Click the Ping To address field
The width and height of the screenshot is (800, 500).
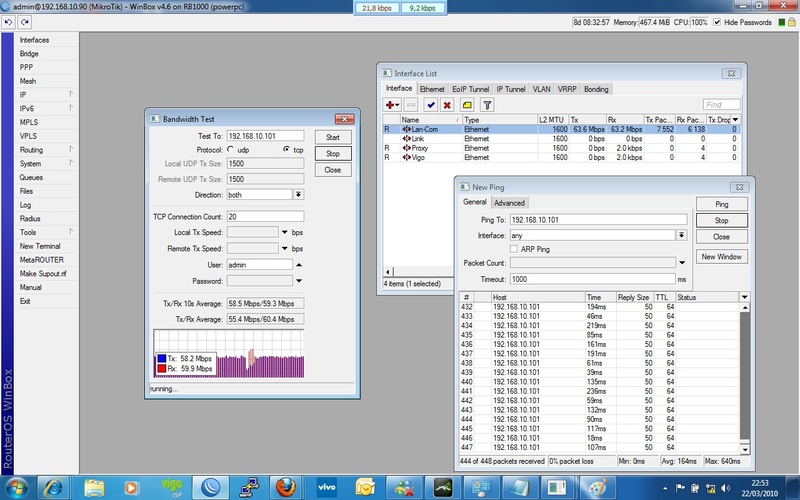(x=597, y=219)
